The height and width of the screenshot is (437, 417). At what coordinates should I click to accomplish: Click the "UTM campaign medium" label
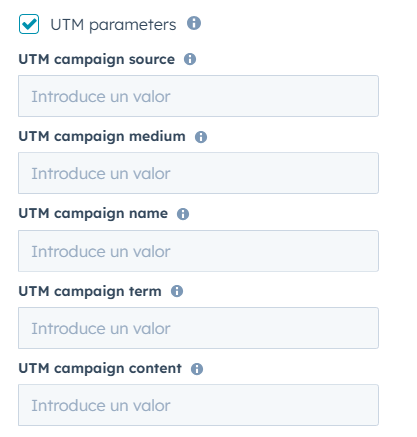[102, 137]
